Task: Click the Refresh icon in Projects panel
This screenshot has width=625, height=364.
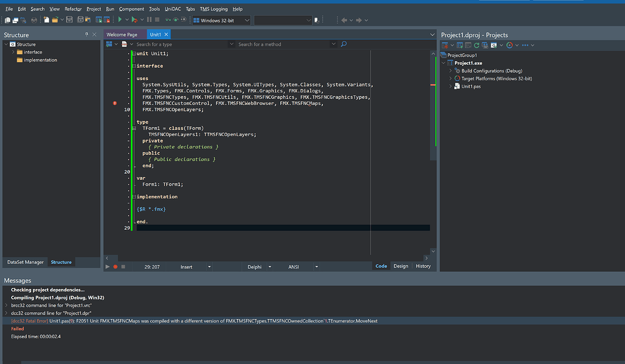Action: [476, 45]
